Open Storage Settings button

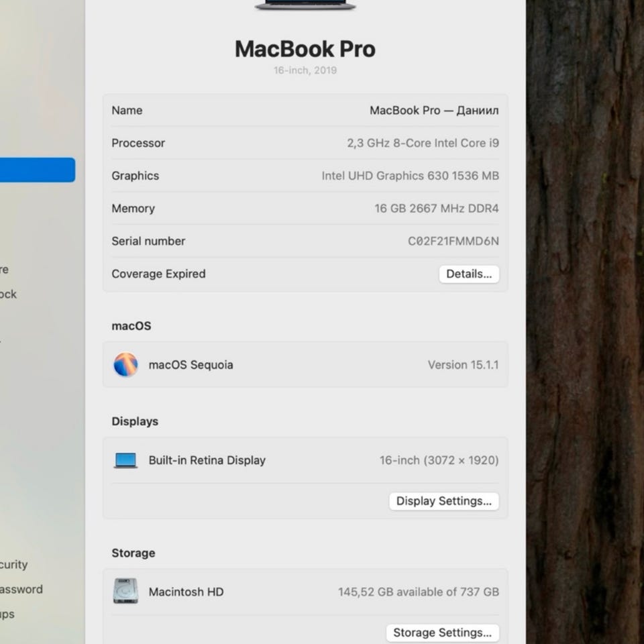(443, 633)
